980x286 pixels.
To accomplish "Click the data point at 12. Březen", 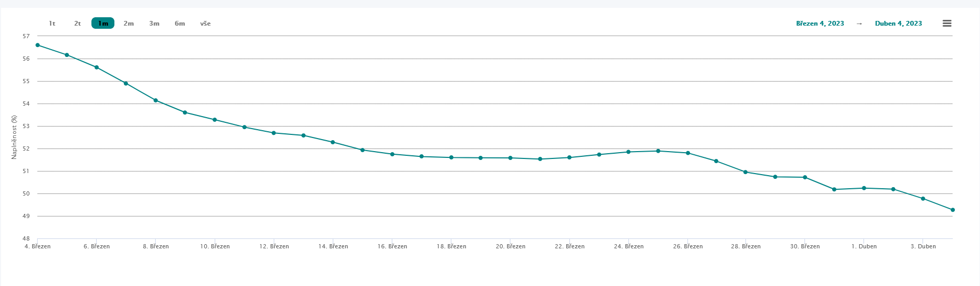I will click(x=274, y=133).
